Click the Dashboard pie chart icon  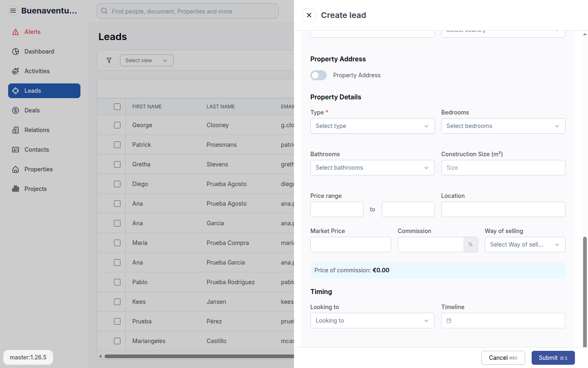[16, 52]
